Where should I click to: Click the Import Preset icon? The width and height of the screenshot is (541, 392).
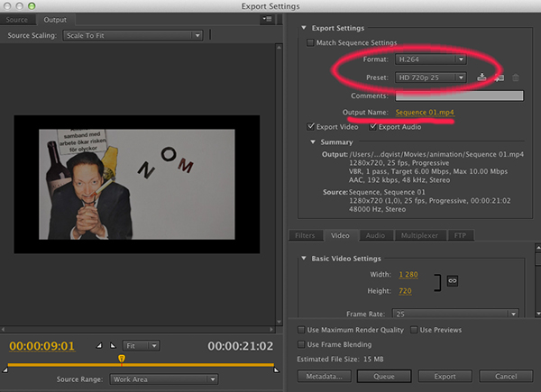pyautogui.click(x=499, y=77)
